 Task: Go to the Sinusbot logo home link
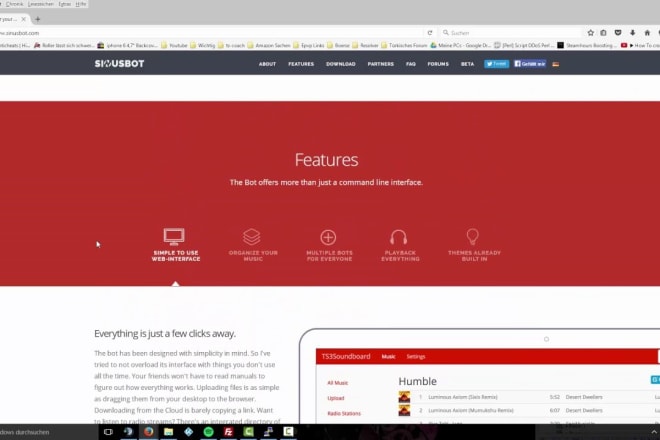[x=119, y=64]
